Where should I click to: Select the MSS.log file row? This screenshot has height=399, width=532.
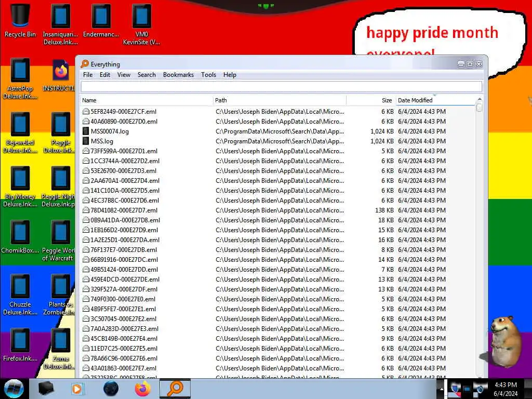pos(278,141)
